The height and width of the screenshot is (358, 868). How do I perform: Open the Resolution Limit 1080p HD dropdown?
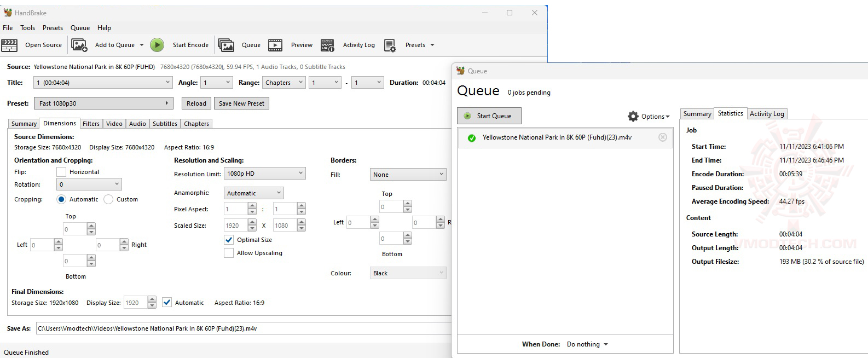pyautogui.click(x=265, y=174)
